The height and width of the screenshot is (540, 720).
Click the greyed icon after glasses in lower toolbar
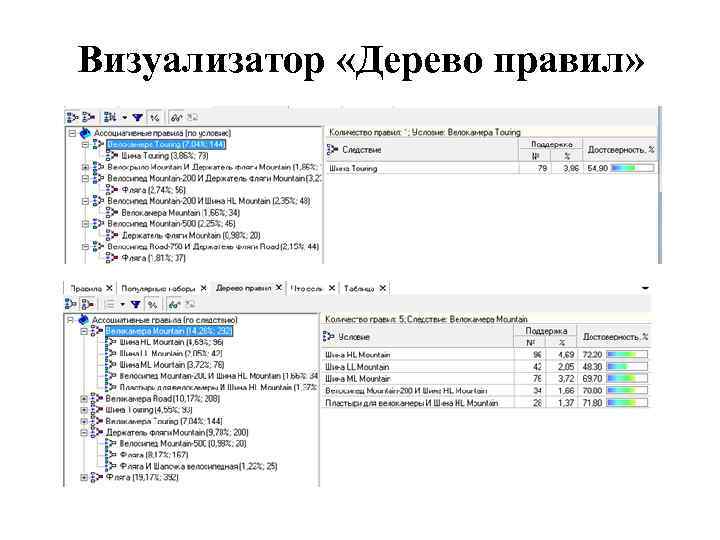pos(190,304)
